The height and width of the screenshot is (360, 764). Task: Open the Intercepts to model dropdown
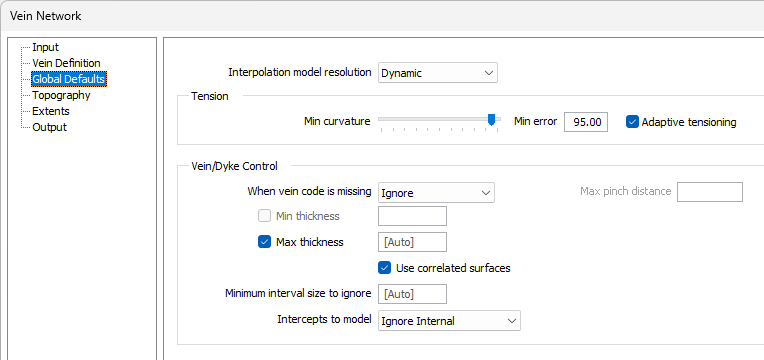click(449, 321)
